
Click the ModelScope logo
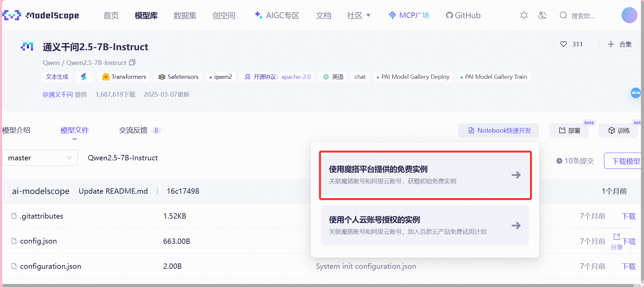pos(40,15)
